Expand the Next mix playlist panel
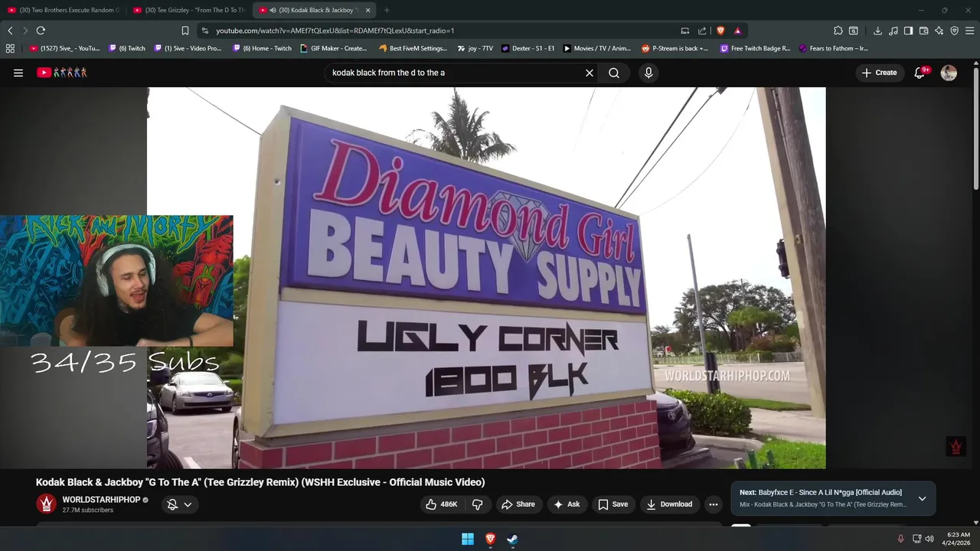Screen dimensions: 980x551 click(x=922, y=498)
